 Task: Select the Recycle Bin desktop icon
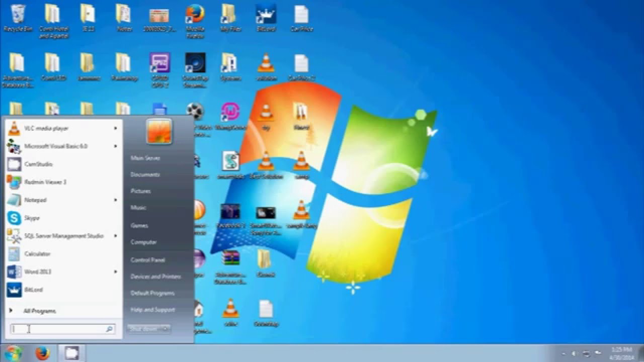pos(18,18)
